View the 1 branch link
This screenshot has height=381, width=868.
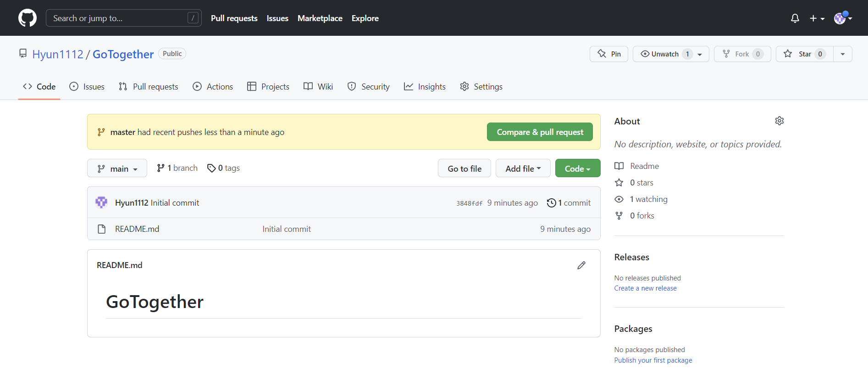tap(177, 168)
